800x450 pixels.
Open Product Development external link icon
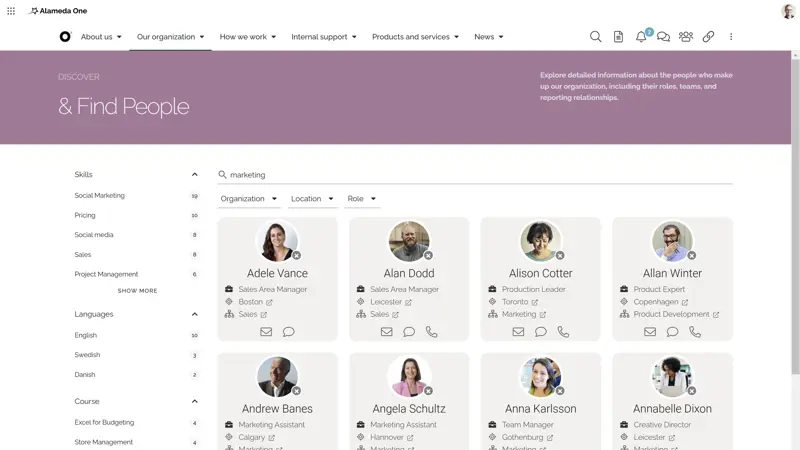(x=716, y=315)
